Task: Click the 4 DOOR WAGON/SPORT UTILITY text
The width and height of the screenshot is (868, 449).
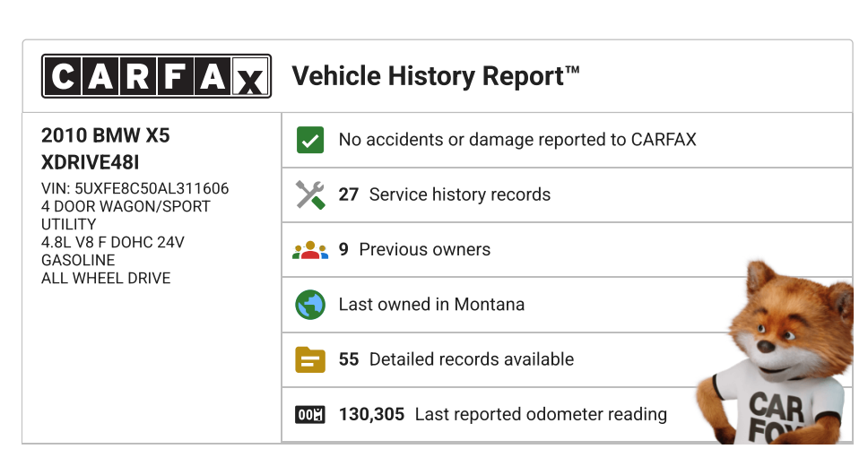Action: click(x=126, y=215)
